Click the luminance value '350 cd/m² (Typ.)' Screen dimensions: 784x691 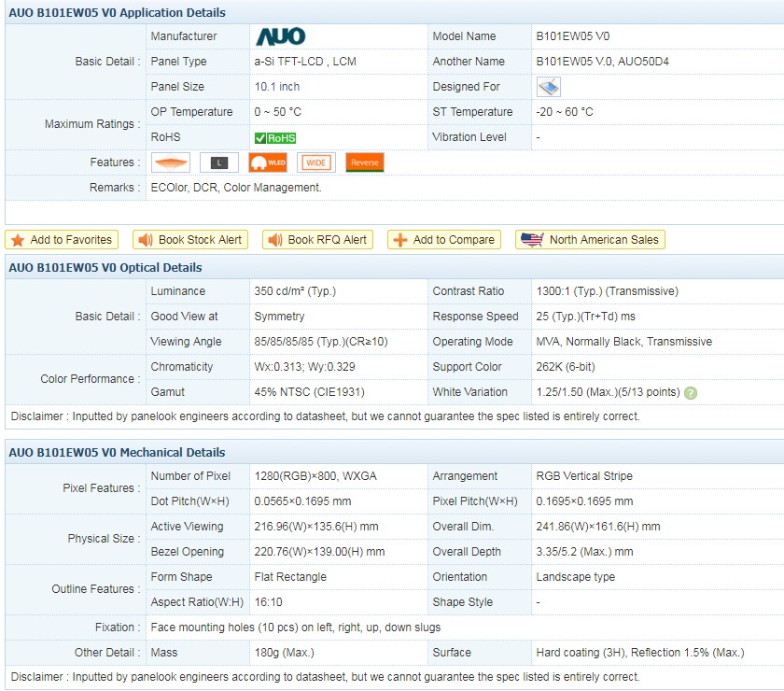pos(295,291)
